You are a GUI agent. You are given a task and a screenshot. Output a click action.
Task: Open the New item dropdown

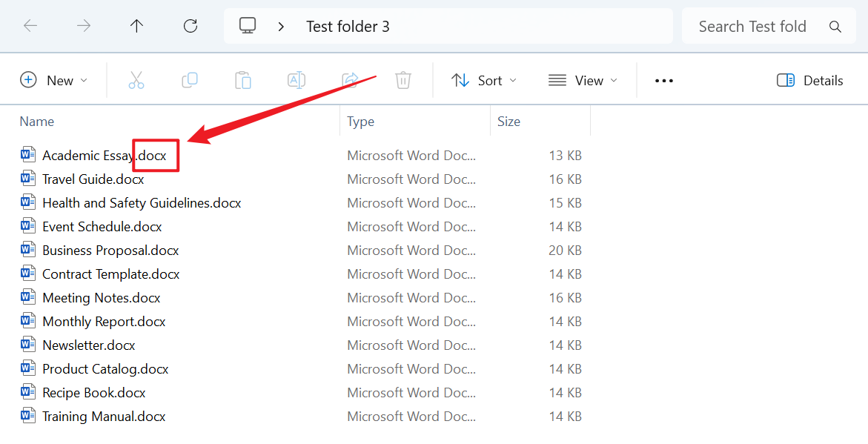(53, 80)
